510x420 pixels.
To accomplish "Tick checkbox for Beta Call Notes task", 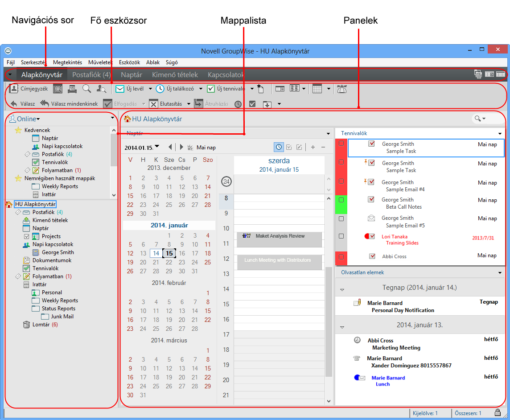I will 341,200.
